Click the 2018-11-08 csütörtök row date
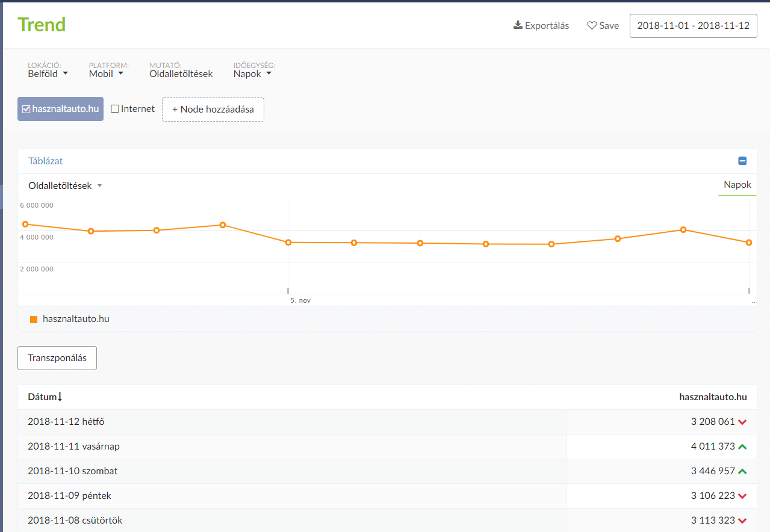Image resolution: width=770 pixels, height=532 pixels. (75, 521)
